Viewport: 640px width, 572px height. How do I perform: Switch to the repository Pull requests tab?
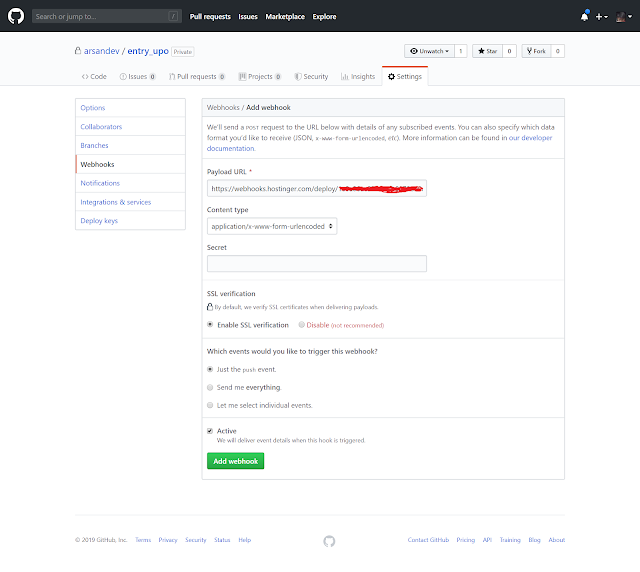pyautogui.click(x=197, y=76)
